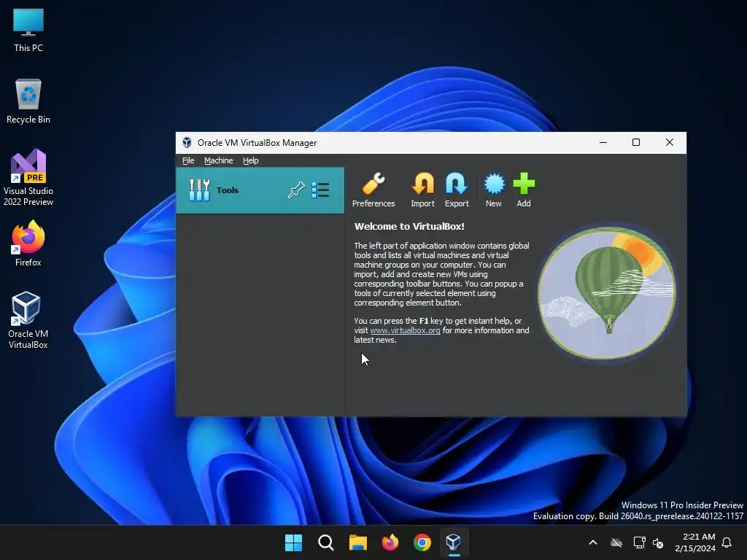Launch Chrome from the taskbar
The height and width of the screenshot is (560, 747).
(x=422, y=542)
